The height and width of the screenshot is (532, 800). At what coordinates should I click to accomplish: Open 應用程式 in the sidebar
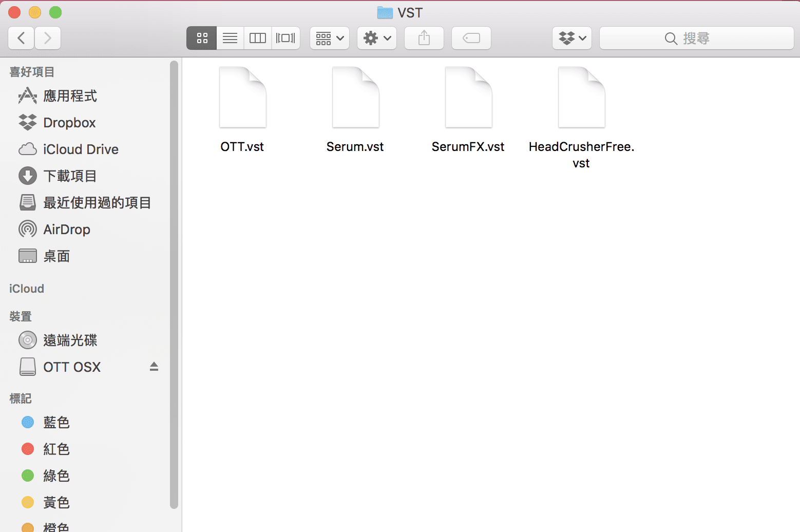pos(70,96)
